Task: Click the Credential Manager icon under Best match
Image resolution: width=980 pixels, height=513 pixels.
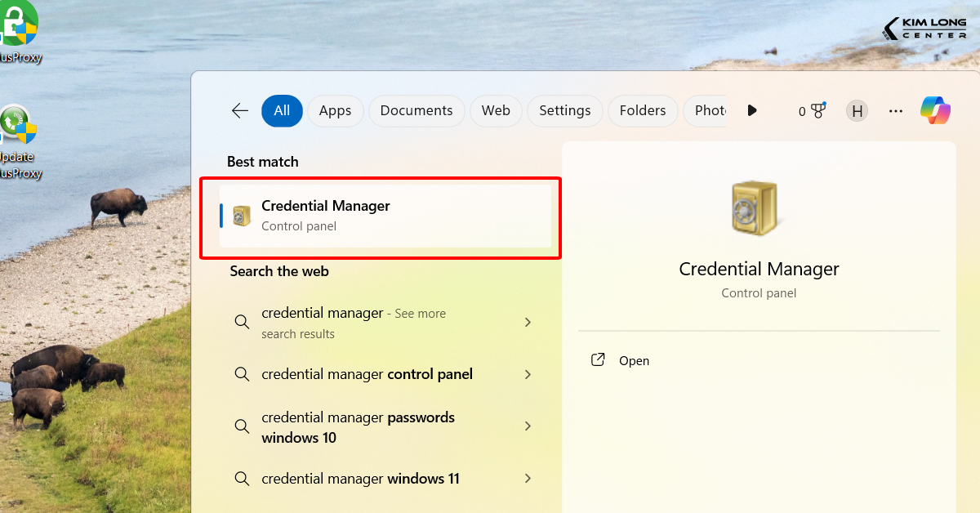Action: [x=241, y=215]
